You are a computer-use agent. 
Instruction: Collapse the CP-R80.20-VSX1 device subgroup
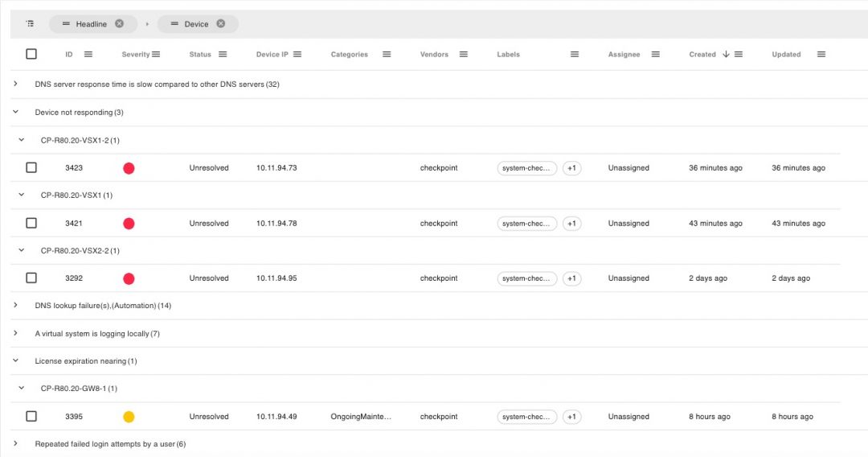pos(22,195)
